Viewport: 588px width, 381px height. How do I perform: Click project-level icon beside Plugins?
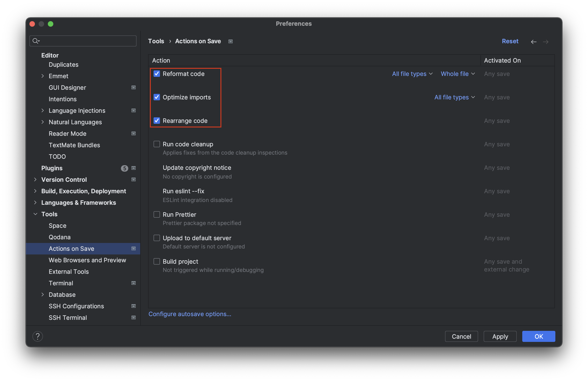(133, 168)
